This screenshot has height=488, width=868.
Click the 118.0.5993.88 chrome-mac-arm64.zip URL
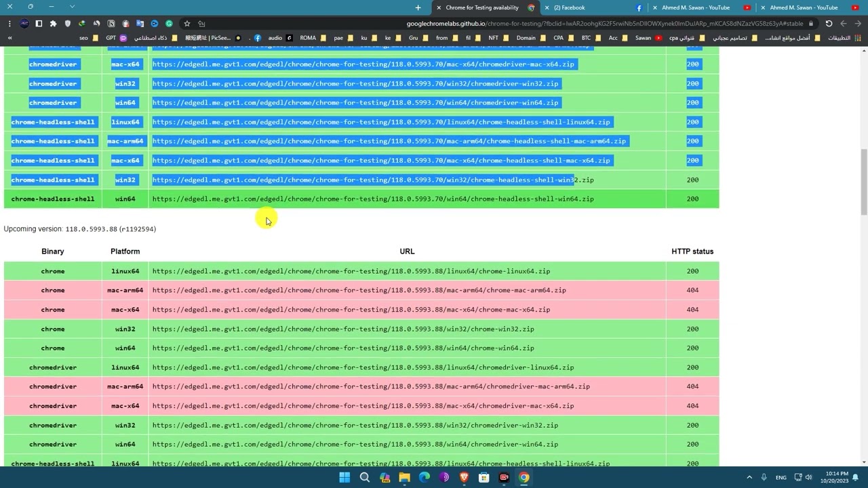(x=359, y=290)
